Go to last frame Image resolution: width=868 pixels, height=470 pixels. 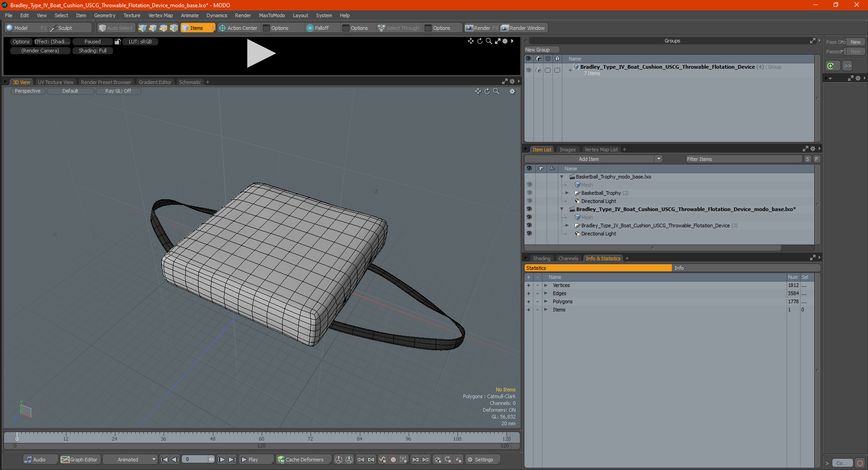pos(232,460)
